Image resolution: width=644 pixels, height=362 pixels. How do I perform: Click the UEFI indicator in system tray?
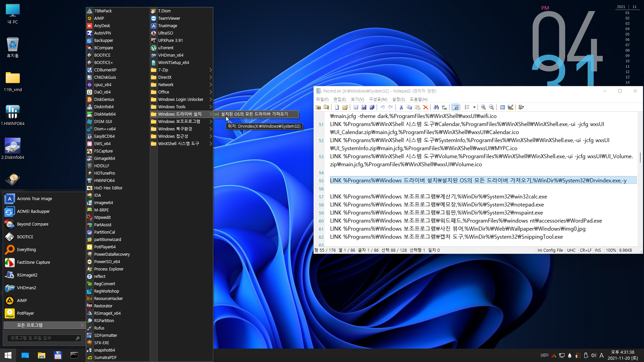click(x=544, y=355)
